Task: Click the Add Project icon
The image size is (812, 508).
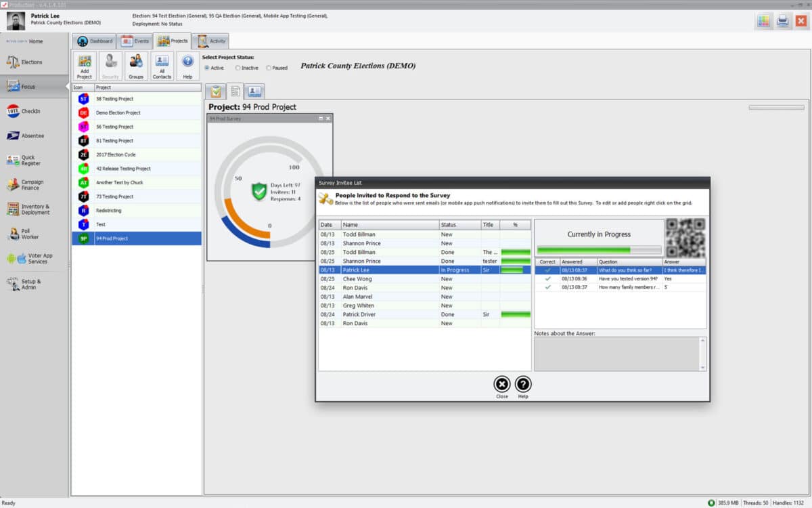Action: pos(83,66)
